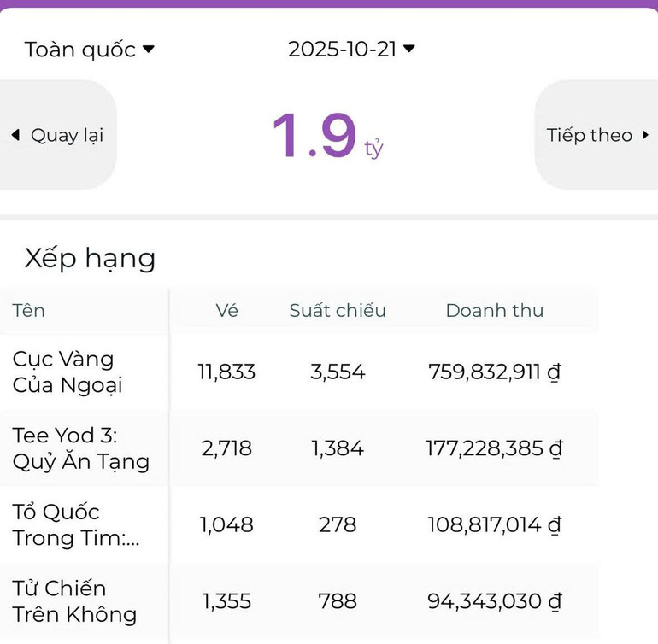Sort by the Tên column header
The width and height of the screenshot is (658, 644).
pos(28,310)
